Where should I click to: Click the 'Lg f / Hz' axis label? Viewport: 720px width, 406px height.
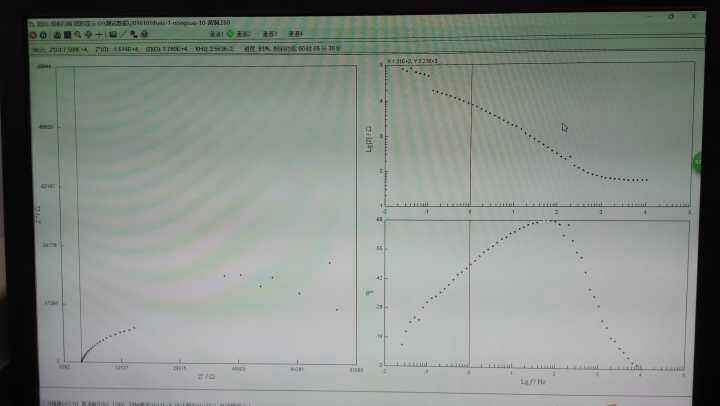[533, 381]
